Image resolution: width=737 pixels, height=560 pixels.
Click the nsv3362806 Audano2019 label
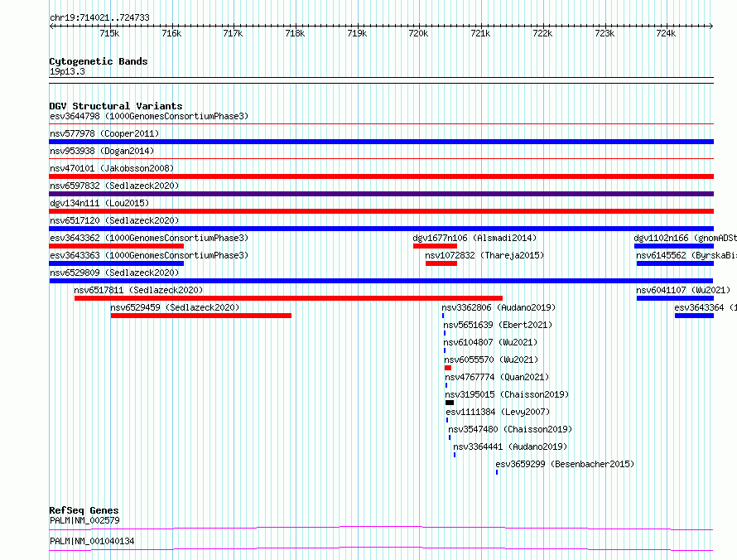point(499,307)
